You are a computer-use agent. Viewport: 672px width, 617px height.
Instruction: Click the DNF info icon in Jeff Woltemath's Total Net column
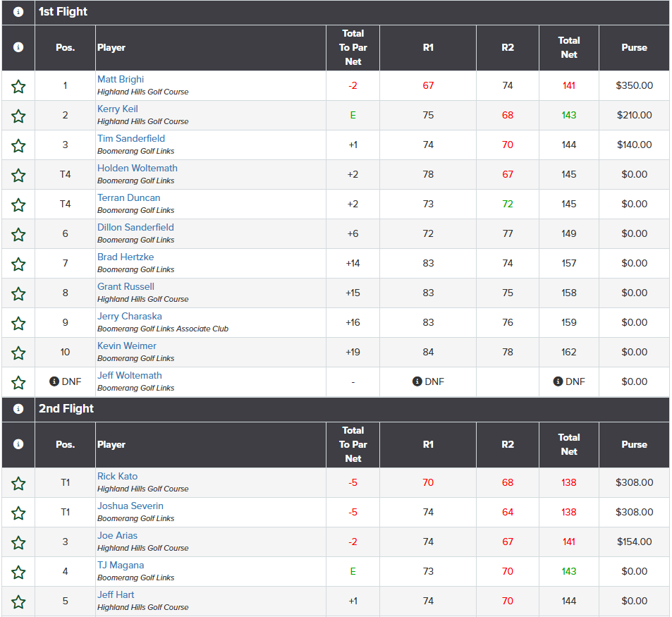coord(558,381)
